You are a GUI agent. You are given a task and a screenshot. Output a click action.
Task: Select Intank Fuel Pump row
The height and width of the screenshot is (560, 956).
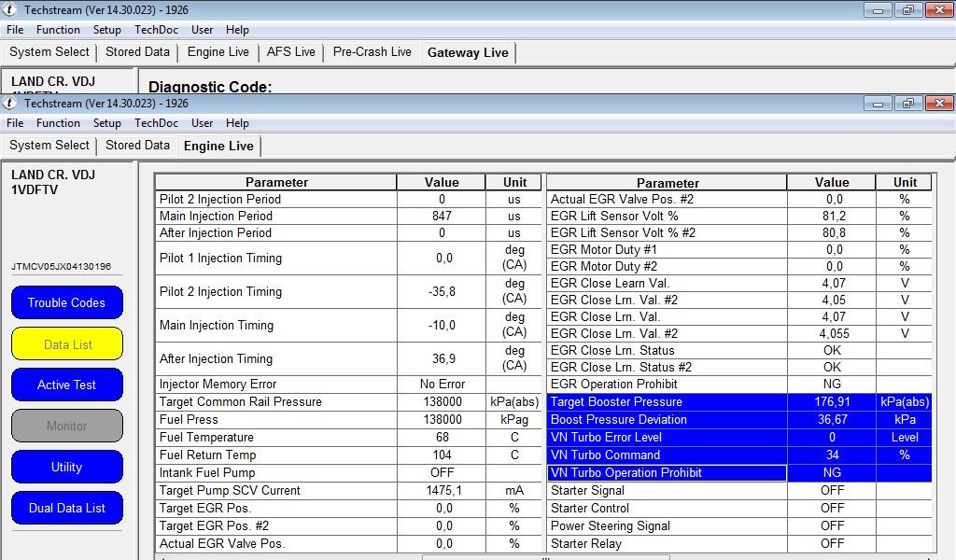(x=348, y=472)
